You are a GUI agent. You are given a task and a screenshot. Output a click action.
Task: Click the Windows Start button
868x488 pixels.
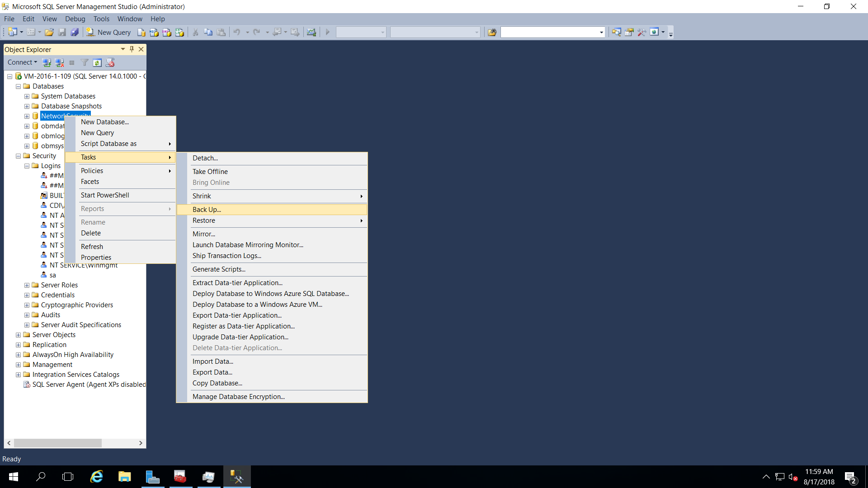[14, 477]
